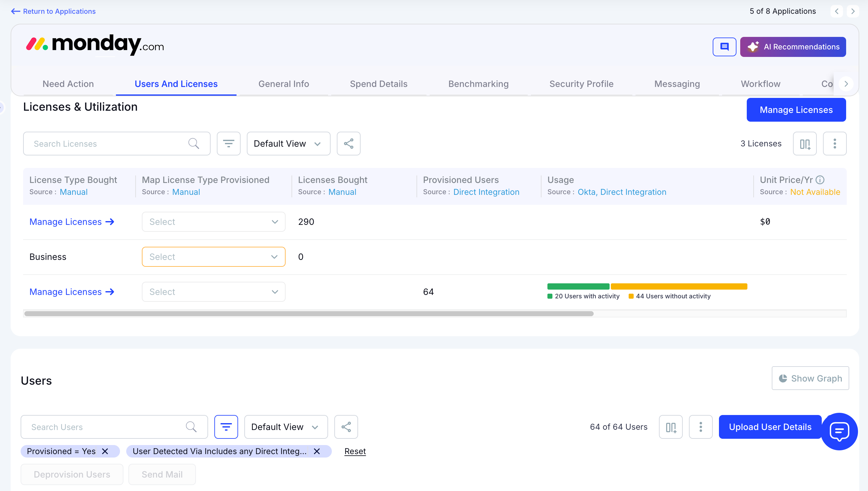Remove the User Detected Via filter chip

pos(317,451)
